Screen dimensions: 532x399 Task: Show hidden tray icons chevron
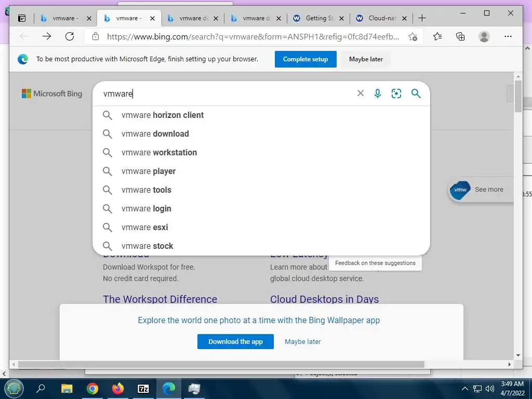pyautogui.click(x=465, y=389)
